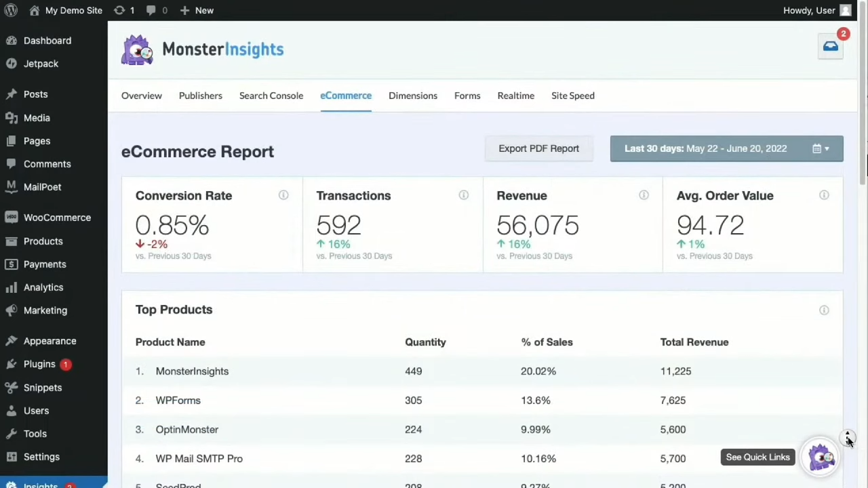Open WooCommerce in the sidebar menu
Viewport: 868px width, 488px height.
coord(57,218)
